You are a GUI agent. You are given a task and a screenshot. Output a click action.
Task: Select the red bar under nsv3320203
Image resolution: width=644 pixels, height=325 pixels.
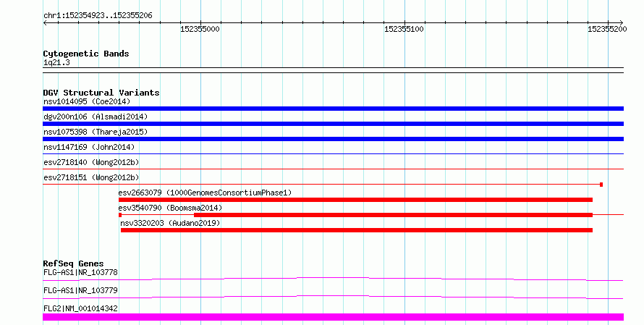pos(357,230)
